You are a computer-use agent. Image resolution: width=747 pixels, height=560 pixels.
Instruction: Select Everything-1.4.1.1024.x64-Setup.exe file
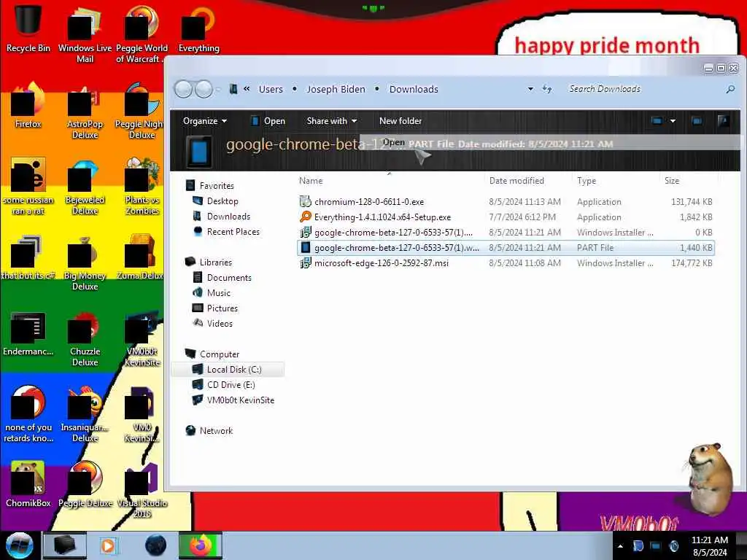506,217
